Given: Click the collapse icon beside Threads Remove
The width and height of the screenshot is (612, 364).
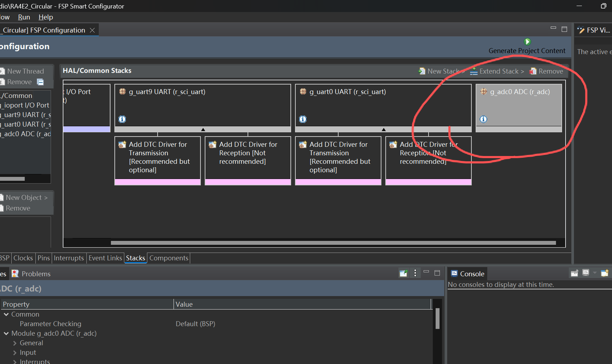Looking at the screenshot, I should [x=40, y=82].
